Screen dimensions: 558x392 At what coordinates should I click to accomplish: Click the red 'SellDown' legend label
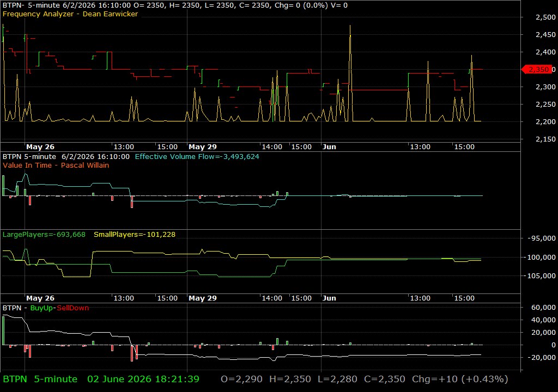(x=73, y=308)
